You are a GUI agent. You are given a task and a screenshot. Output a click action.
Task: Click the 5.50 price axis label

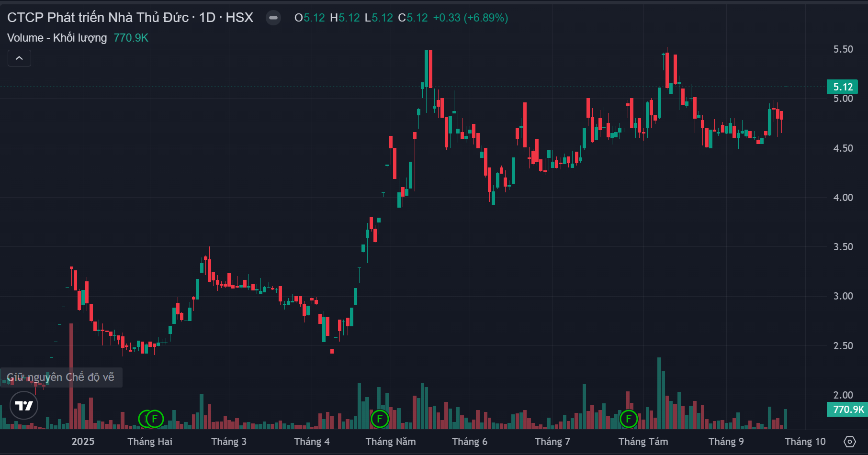pyautogui.click(x=843, y=49)
